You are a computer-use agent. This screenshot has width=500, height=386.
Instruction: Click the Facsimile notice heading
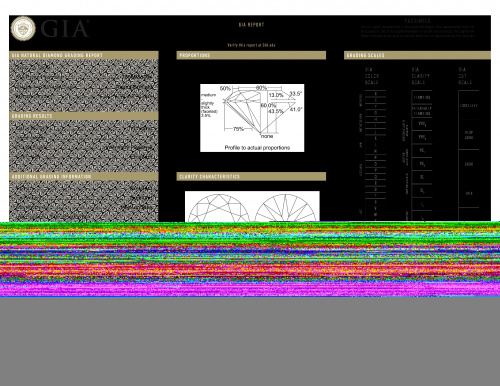point(417,21)
